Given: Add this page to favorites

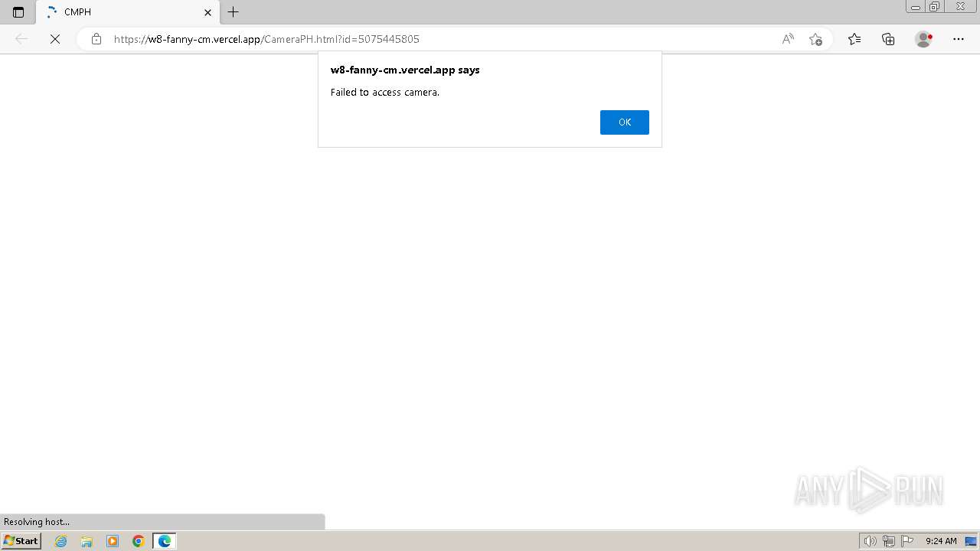Looking at the screenshot, I should click(815, 39).
